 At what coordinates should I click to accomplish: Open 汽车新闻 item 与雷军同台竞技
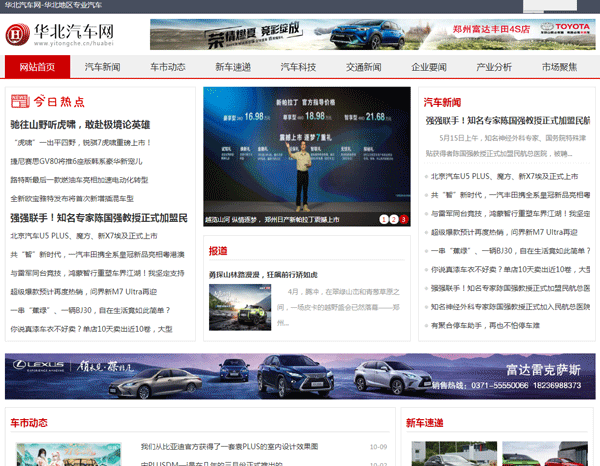tap(510, 213)
